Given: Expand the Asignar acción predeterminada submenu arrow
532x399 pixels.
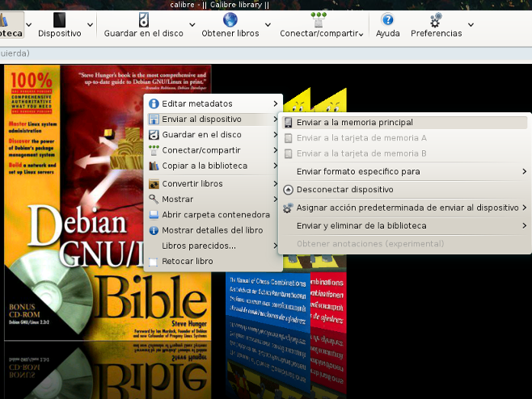Looking at the screenshot, I should pyautogui.click(x=525, y=208).
